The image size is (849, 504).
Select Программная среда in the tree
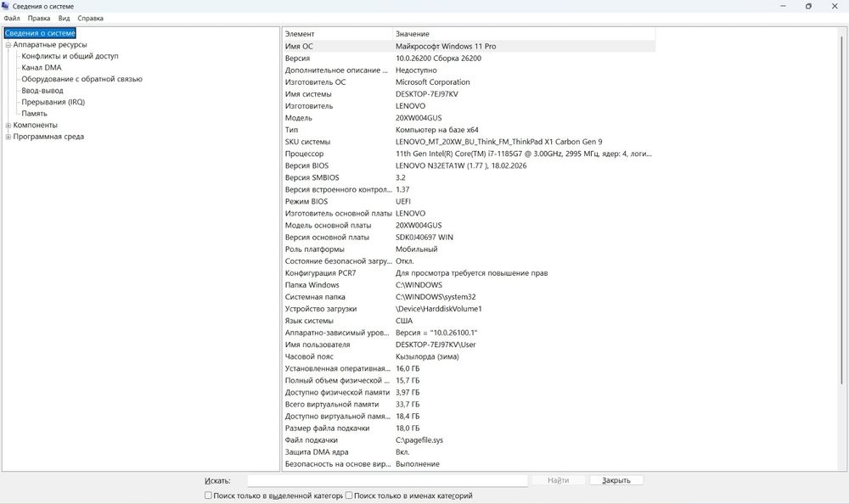point(48,137)
